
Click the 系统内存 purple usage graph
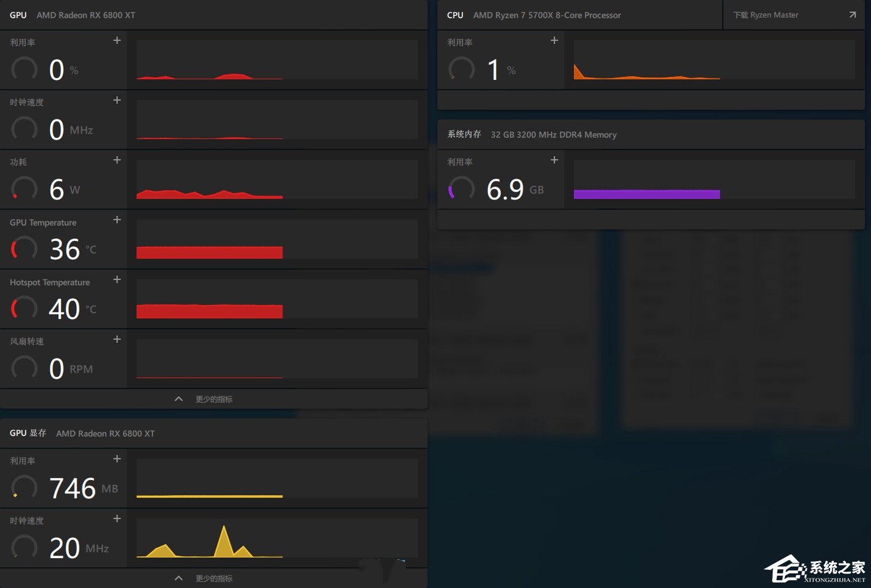coord(714,179)
